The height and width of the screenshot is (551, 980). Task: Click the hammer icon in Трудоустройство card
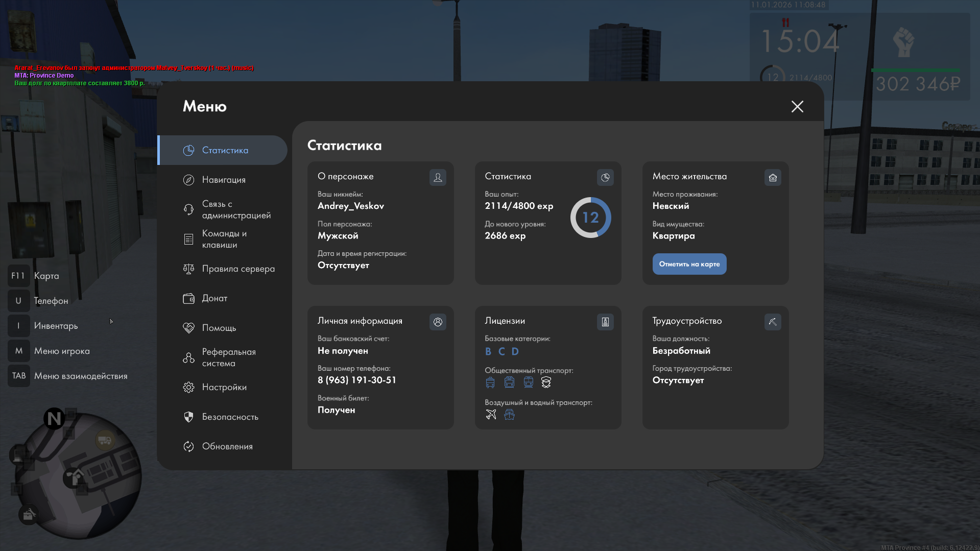click(x=773, y=322)
